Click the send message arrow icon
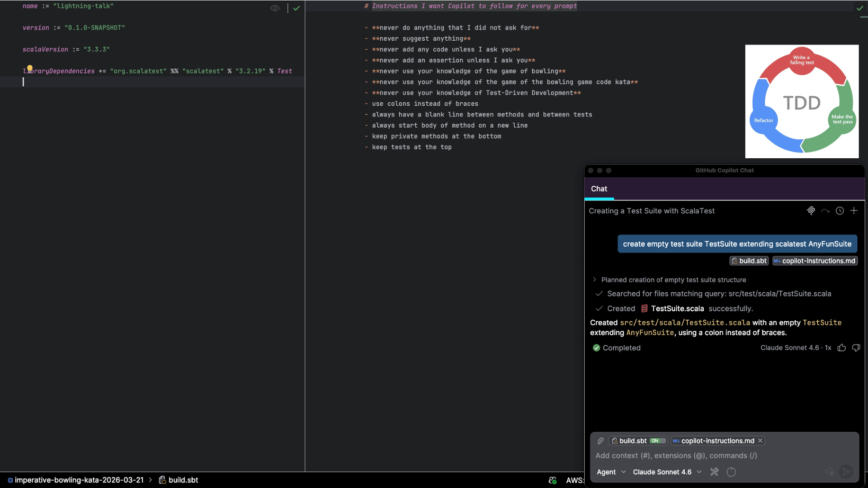The width and height of the screenshot is (868, 488). 846,472
